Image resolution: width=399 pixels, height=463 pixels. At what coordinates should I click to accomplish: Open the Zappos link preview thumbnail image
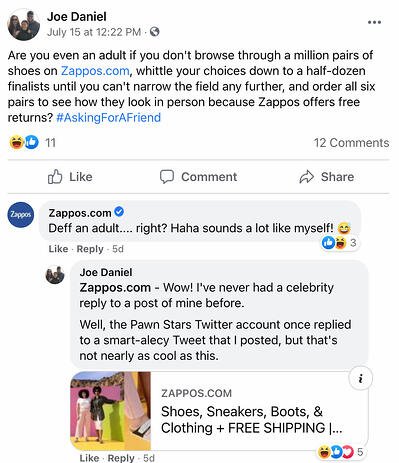111,411
